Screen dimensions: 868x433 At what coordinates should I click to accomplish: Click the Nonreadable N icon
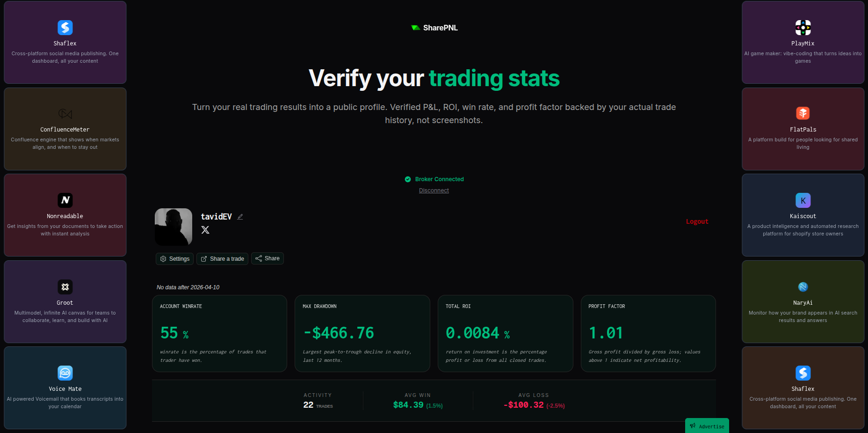65,200
